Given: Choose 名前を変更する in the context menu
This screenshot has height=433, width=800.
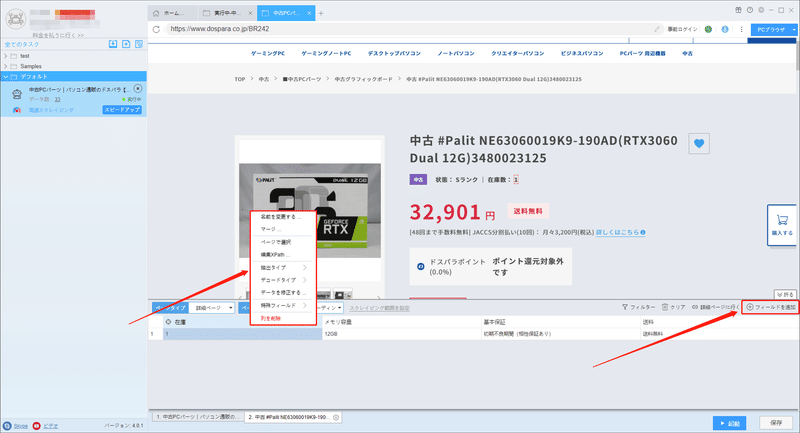Looking at the screenshot, I should point(283,217).
